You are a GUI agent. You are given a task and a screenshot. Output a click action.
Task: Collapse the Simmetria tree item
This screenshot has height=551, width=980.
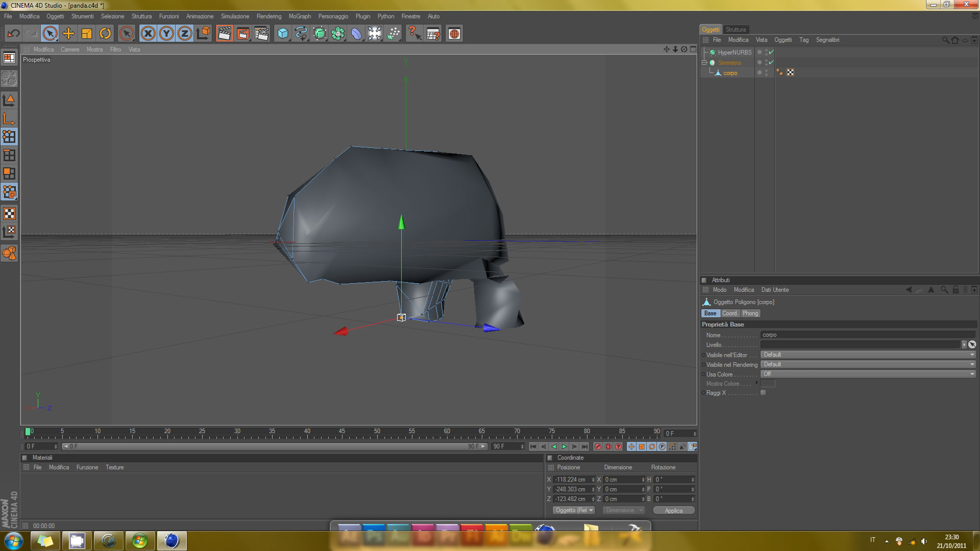(x=704, y=63)
